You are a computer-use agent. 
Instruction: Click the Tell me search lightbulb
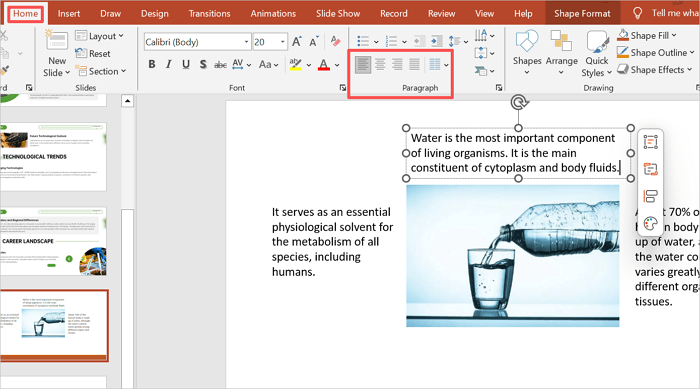[x=638, y=13]
